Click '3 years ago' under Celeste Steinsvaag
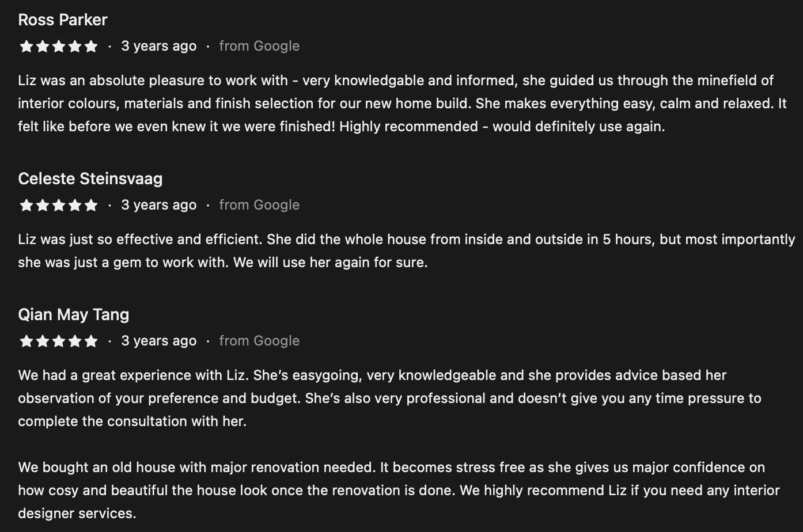The width and height of the screenshot is (803, 532). pos(159,205)
